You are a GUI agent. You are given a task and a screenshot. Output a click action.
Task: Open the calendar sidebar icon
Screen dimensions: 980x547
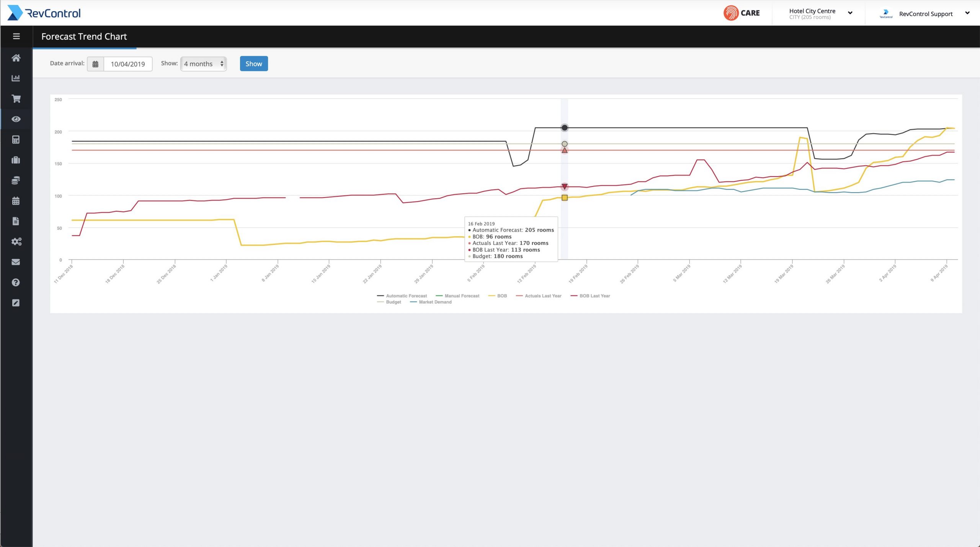click(x=16, y=201)
